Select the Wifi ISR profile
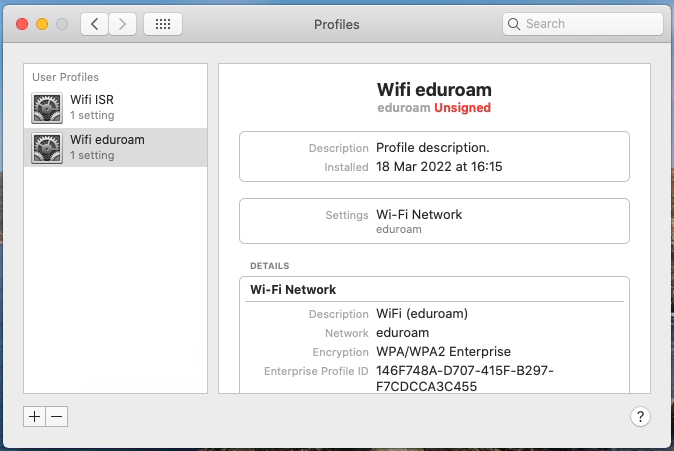The image size is (674, 451). pos(115,107)
